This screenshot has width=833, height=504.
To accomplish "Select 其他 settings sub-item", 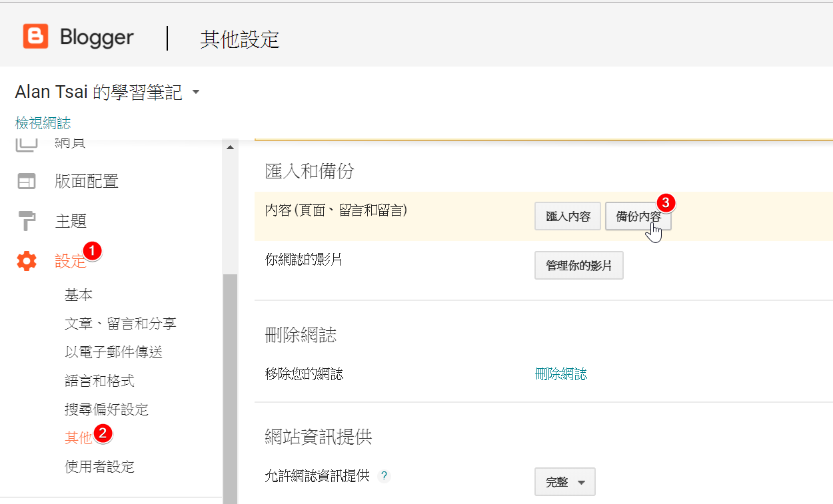I will 79,438.
